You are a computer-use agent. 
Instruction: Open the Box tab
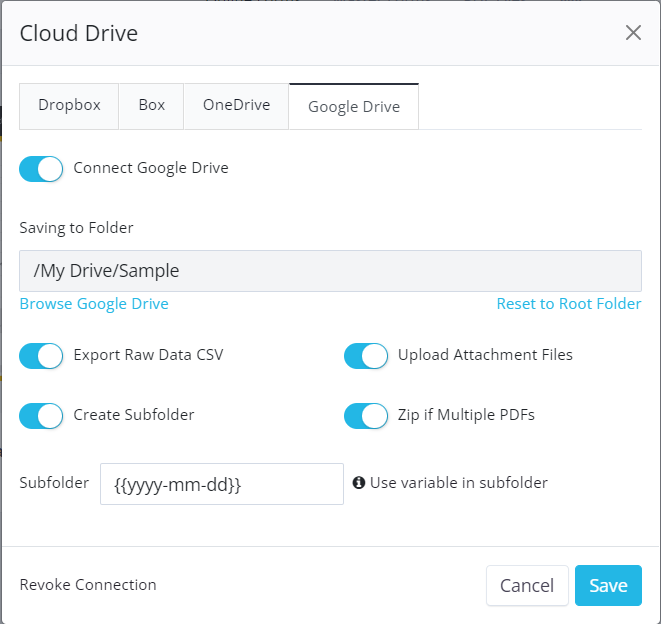(x=152, y=105)
